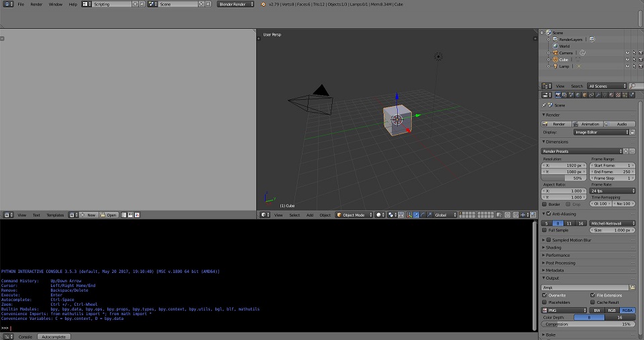Click the Render context tab icon in Properties
Image resolution: width=644 pixels, height=340 pixels.
pyautogui.click(x=557, y=95)
